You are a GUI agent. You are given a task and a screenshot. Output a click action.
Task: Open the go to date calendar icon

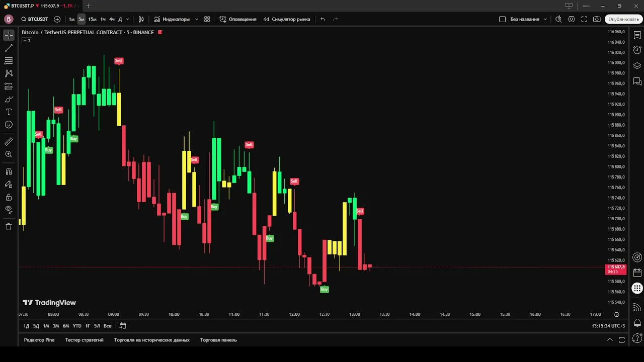point(123,326)
